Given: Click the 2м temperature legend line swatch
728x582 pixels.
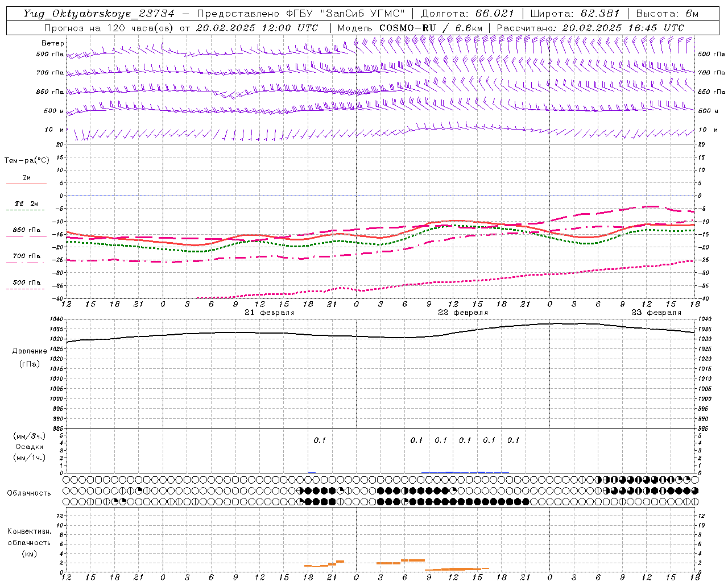Looking at the screenshot, I should click(26, 184).
